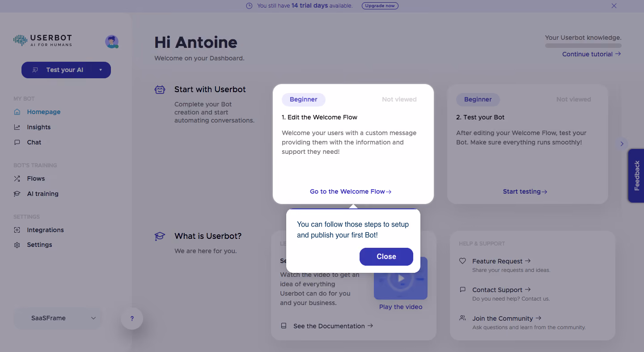Open the Feedback side tab
The height and width of the screenshot is (352, 644).
point(636,176)
